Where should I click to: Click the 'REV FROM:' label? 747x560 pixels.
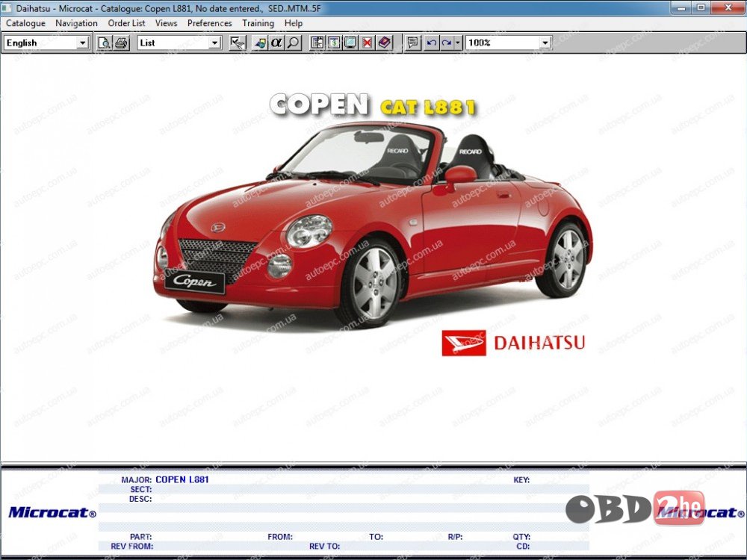(x=131, y=547)
